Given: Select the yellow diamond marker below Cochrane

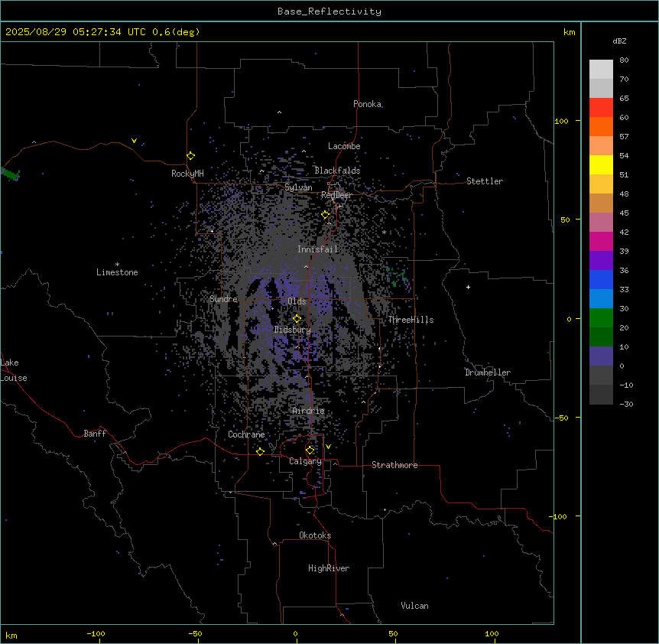Looking at the screenshot, I should coord(260,452).
